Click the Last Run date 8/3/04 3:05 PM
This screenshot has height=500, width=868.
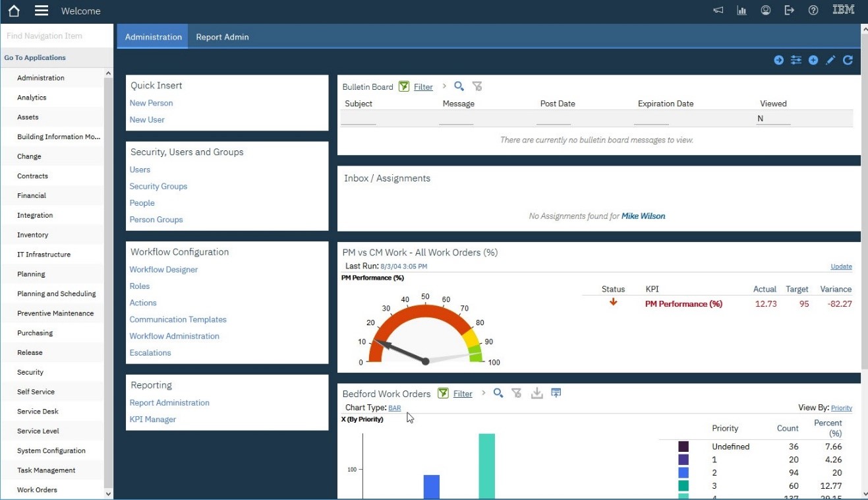(x=404, y=266)
